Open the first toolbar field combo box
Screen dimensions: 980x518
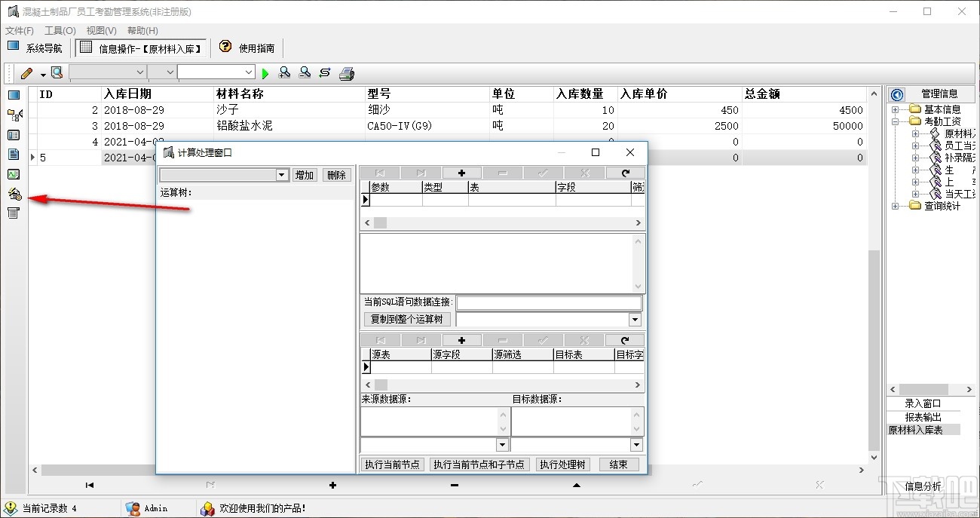point(108,72)
